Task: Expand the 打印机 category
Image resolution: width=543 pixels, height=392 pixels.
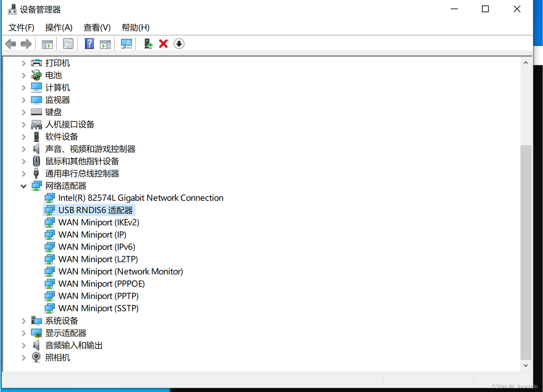Action: point(24,63)
